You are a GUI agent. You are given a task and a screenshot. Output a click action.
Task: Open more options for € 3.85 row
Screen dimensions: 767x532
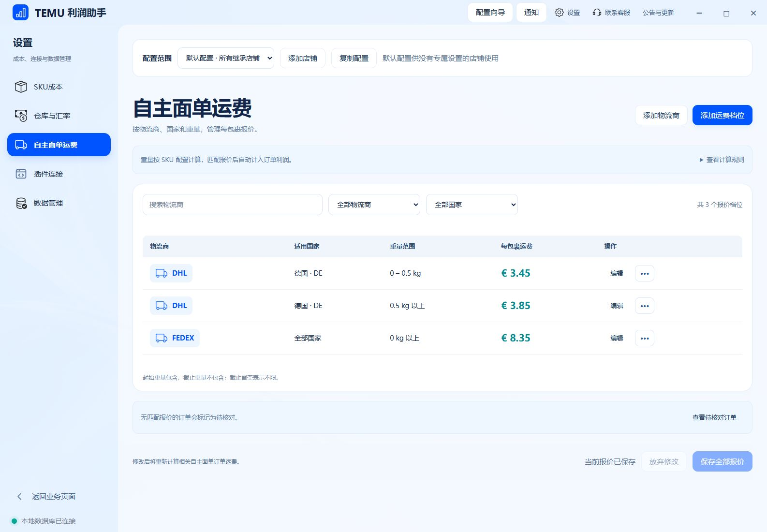point(645,306)
